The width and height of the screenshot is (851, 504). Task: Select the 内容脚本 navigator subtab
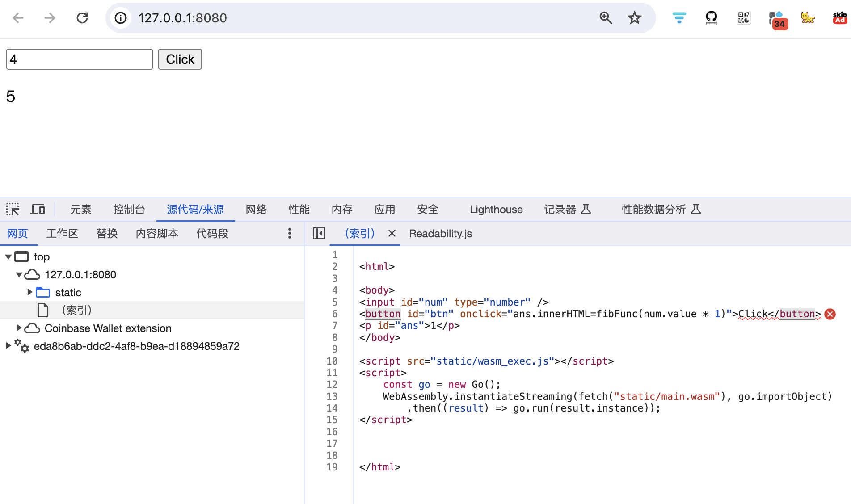(x=157, y=233)
